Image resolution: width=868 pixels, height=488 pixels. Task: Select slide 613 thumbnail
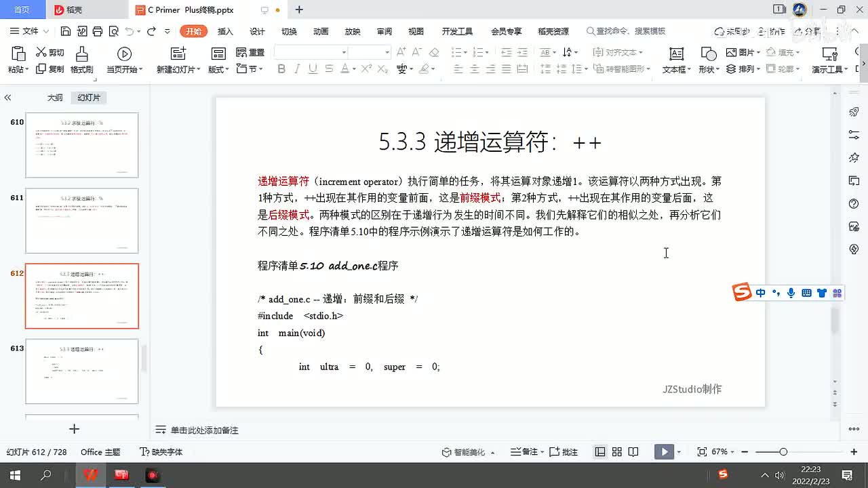tap(82, 371)
